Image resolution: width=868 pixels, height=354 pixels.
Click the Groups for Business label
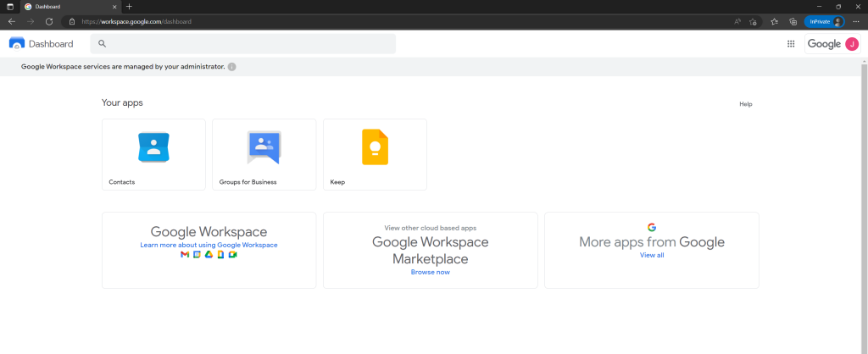[x=248, y=182]
